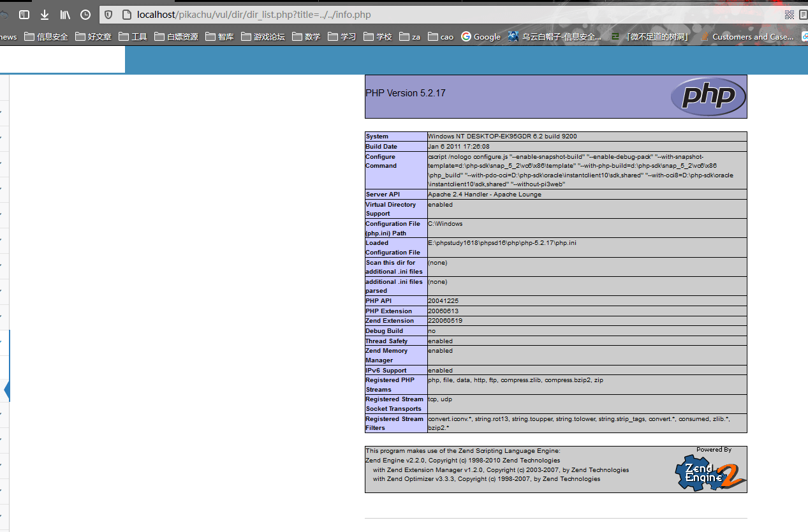Image resolution: width=808 pixels, height=532 pixels.
Task: Click the Registered PHP Streams label
Action: (390, 385)
